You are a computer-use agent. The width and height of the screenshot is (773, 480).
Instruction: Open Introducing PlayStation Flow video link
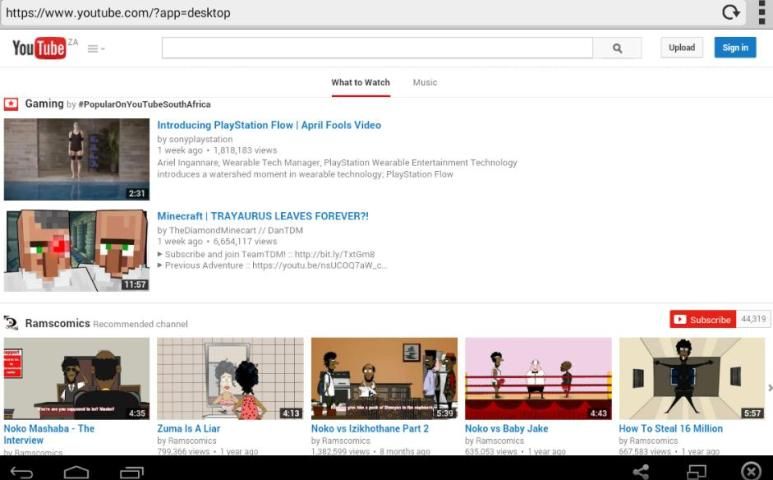coord(269,125)
